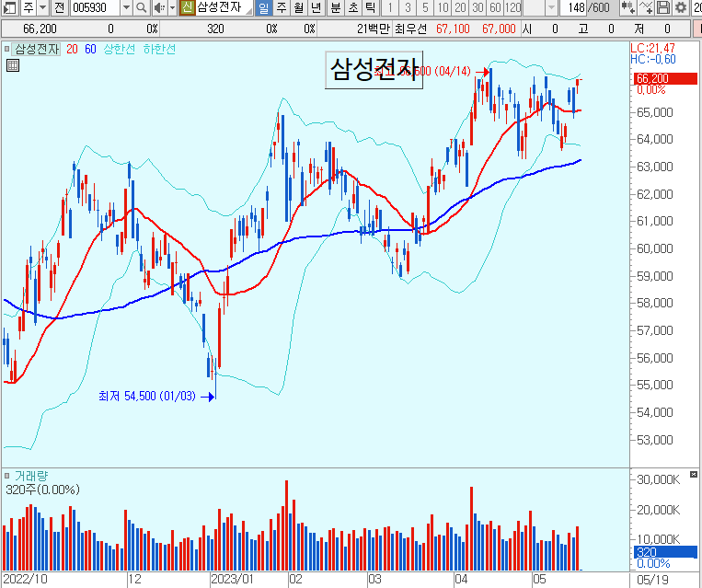
Task: Click the 2022/10 date axis label
Action: [25, 579]
